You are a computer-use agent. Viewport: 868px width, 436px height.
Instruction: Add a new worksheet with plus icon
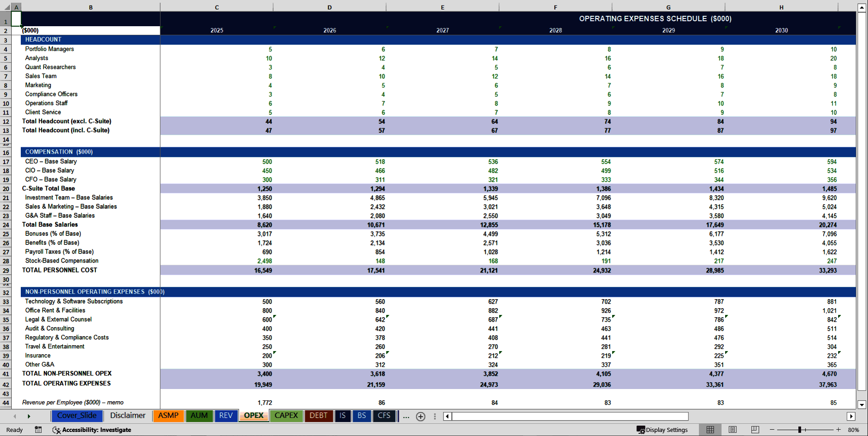(x=420, y=416)
